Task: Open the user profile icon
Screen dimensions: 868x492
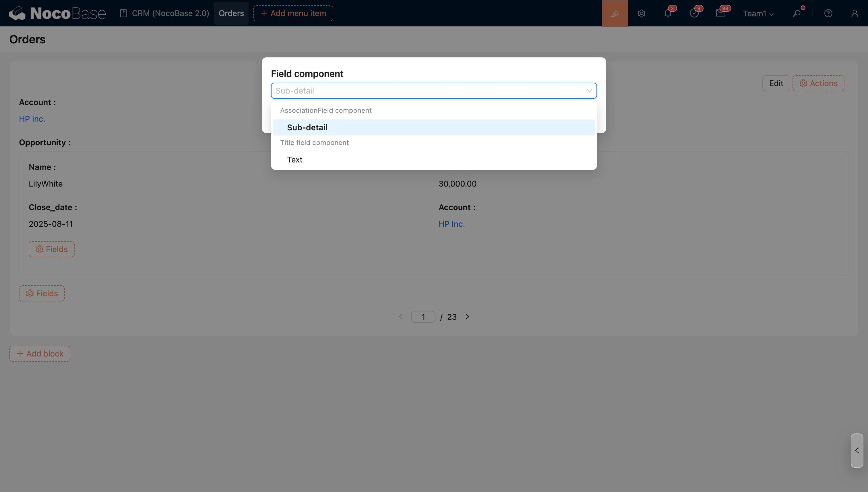Action: click(x=855, y=13)
